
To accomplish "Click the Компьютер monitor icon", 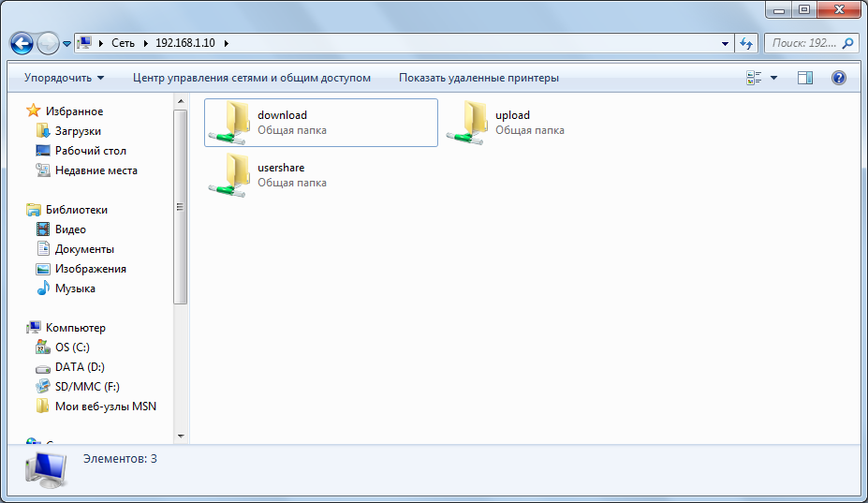I will 34,328.
